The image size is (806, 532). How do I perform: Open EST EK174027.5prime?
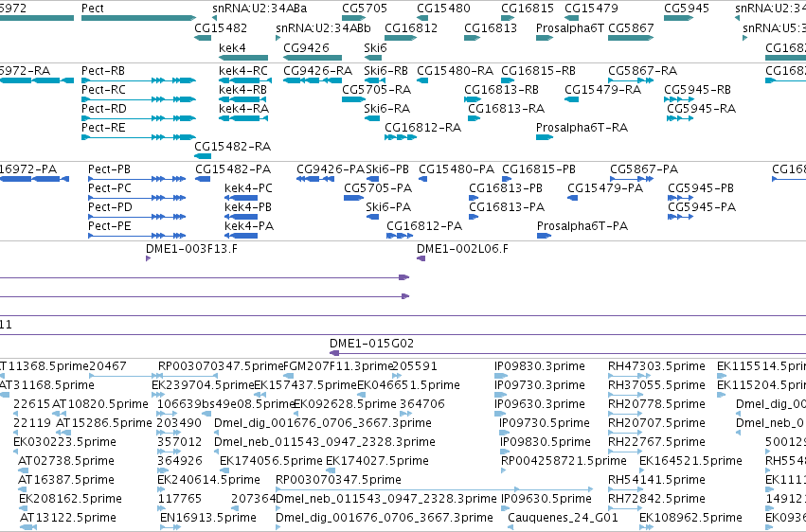point(377,461)
